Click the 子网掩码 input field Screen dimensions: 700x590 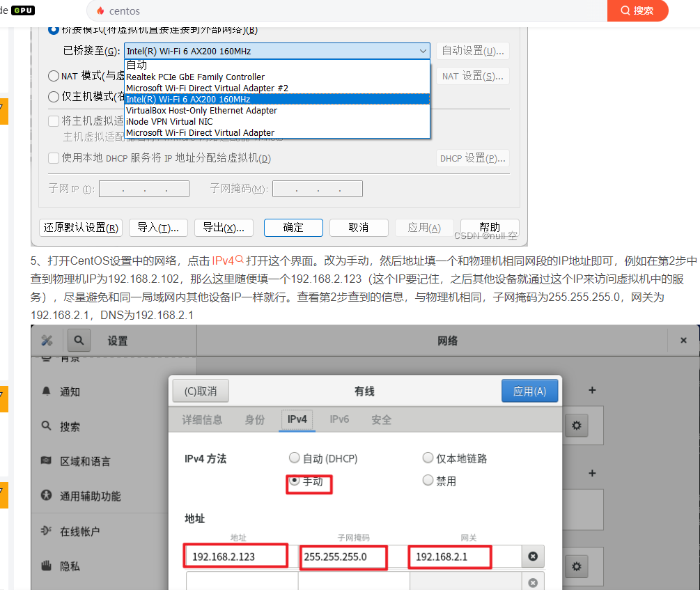(318, 189)
